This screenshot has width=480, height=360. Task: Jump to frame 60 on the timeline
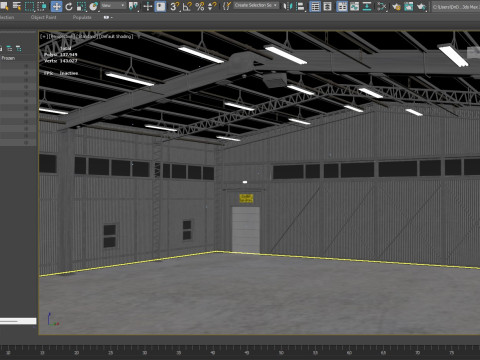tap(349, 353)
